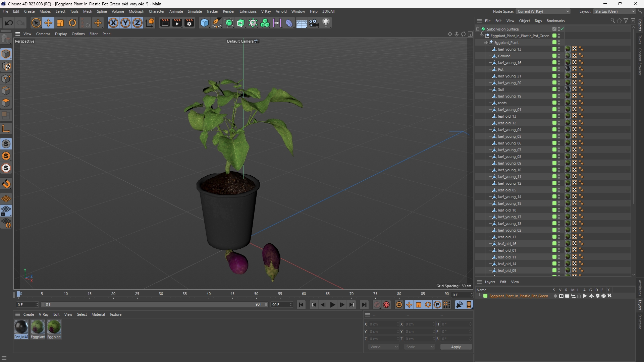Click the Undo arrow icon
The height and width of the screenshot is (362, 644).
click(9, 23)
